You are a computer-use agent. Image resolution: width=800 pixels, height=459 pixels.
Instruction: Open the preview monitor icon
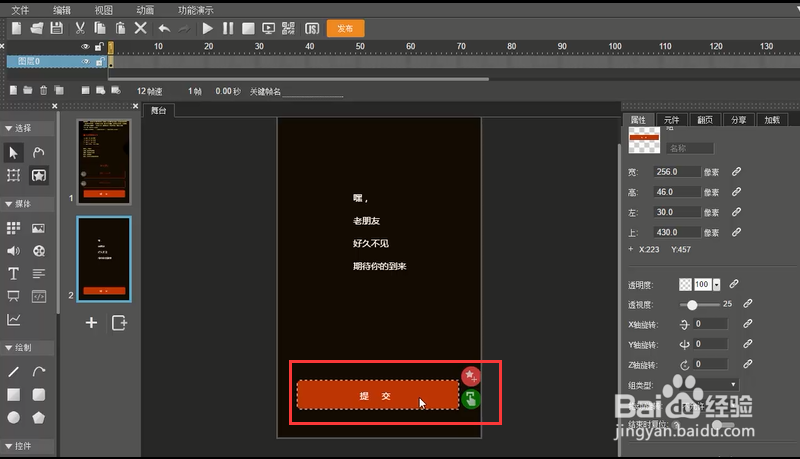coord(268,29)
